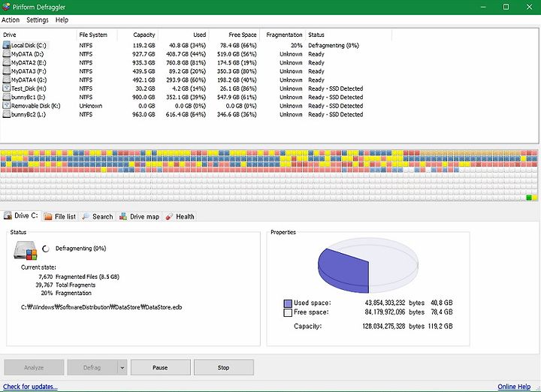This screenshot has height=392, width=541.
Task: Click the Drive map tab blocks icon
Action: pyautogui.click(x=122, y=216)
